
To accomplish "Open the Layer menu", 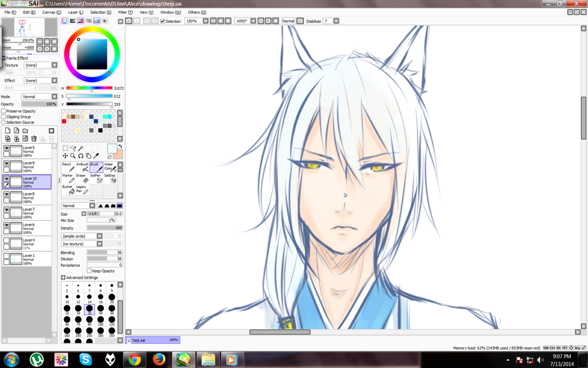I will coord(75,13).
